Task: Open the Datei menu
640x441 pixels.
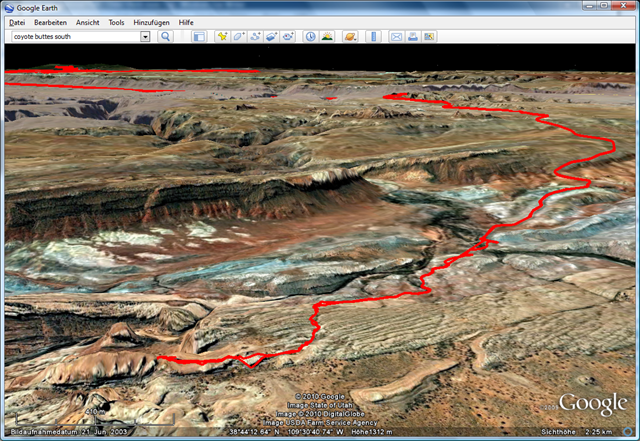Action: click(17, 21)
